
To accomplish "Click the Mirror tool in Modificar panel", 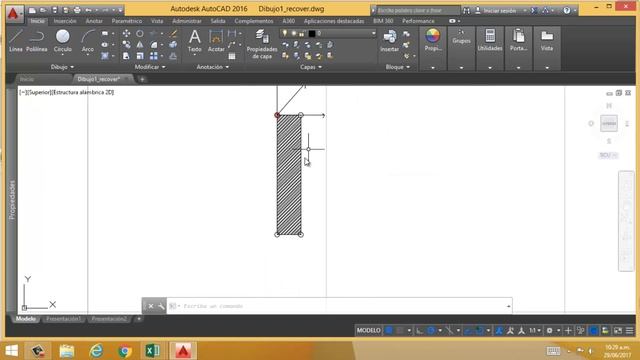I will tap(140, 44).
